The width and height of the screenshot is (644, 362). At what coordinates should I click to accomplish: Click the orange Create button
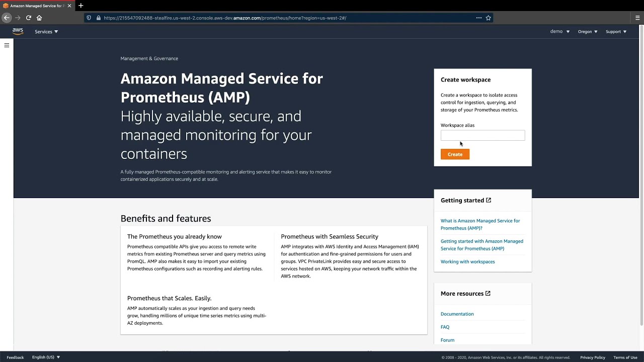455,154
